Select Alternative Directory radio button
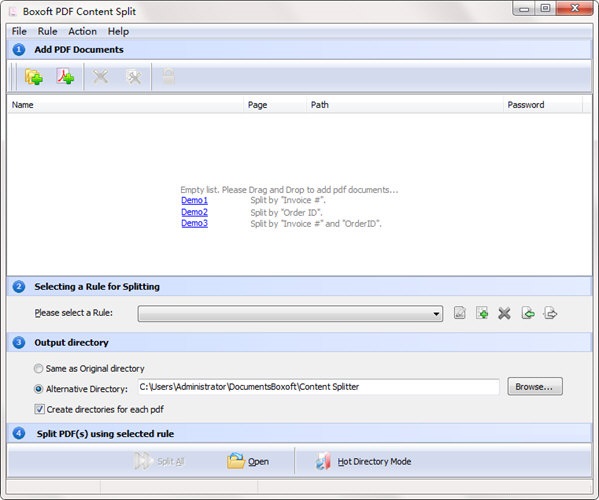599x500 pixels. (x=38, y=389)
